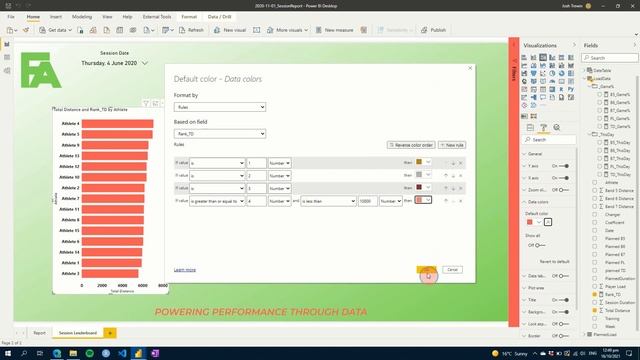
Task: Click the New visual icon
Action: 217,30
